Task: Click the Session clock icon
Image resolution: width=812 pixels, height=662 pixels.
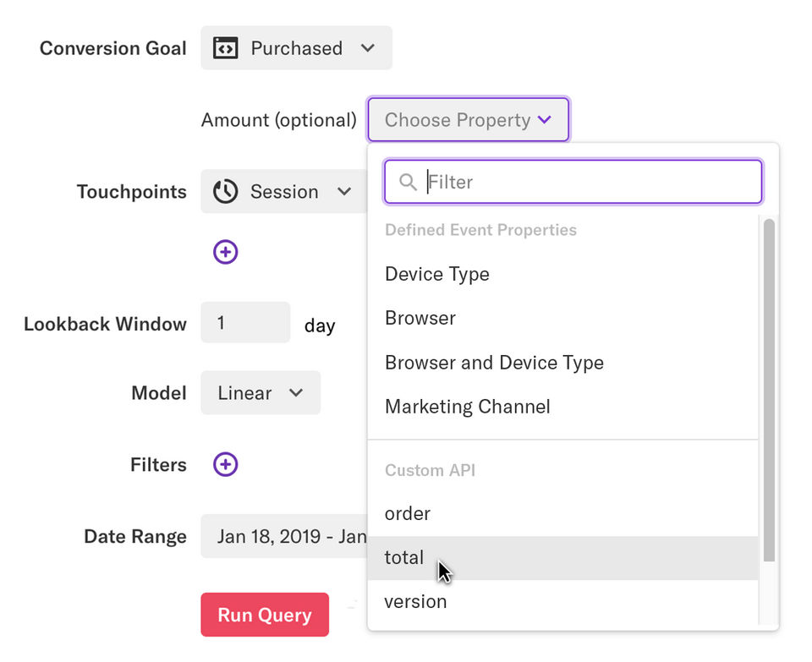Action: pos(225,192)
